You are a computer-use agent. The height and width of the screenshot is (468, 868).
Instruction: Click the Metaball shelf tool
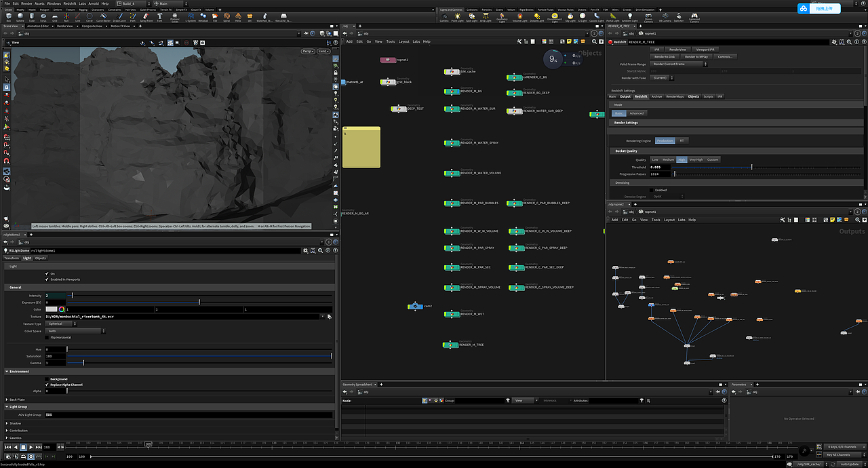tap(202, 17)
